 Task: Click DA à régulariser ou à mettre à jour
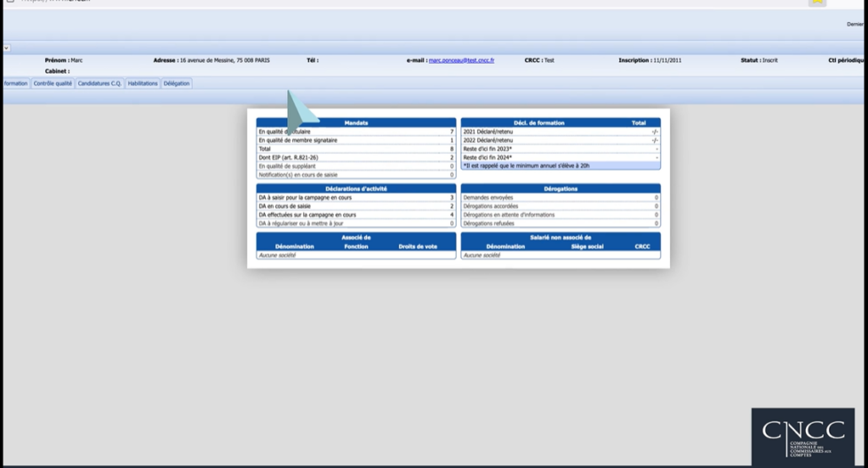[x=356, y=224]
